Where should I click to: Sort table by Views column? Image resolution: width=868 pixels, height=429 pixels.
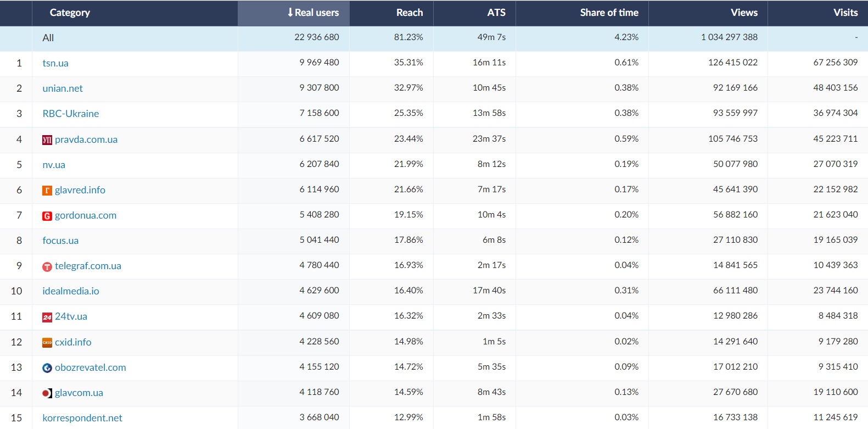(743, 13)
